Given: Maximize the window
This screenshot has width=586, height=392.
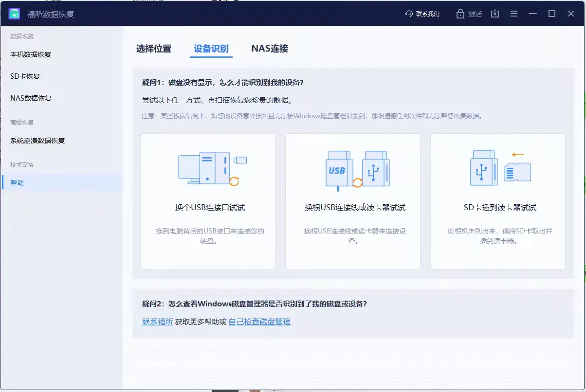Looking at the screenshot, I should pos(552,14).
